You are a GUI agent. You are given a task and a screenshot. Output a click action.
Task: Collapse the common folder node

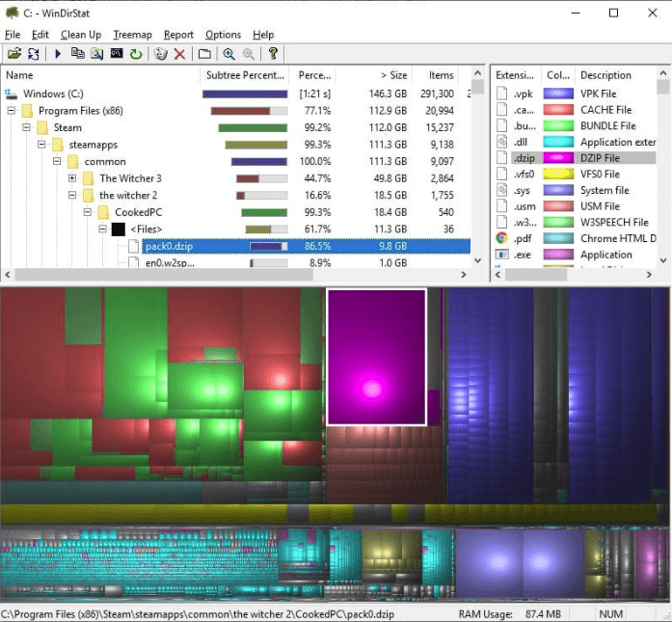[x=57, y=162]
